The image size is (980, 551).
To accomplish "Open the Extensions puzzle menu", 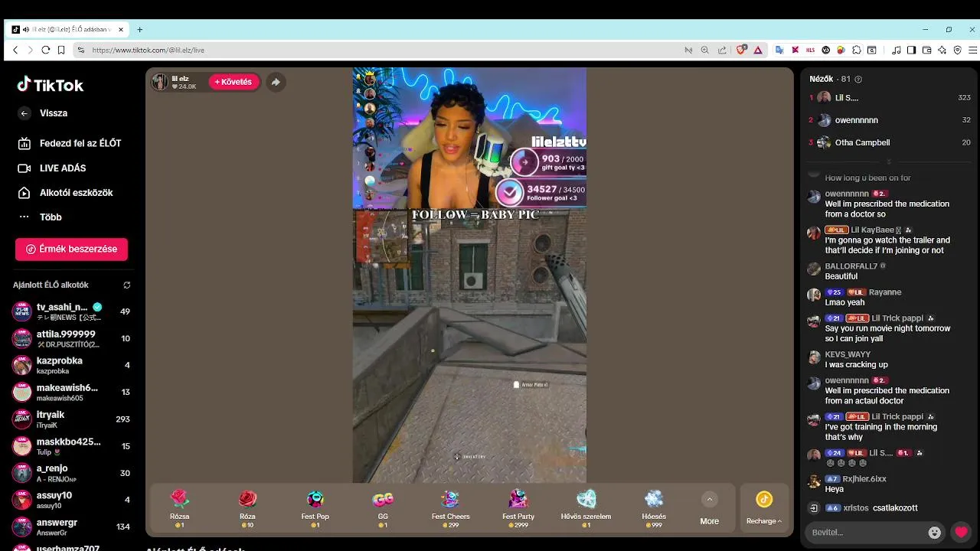I will click(857, 50).
